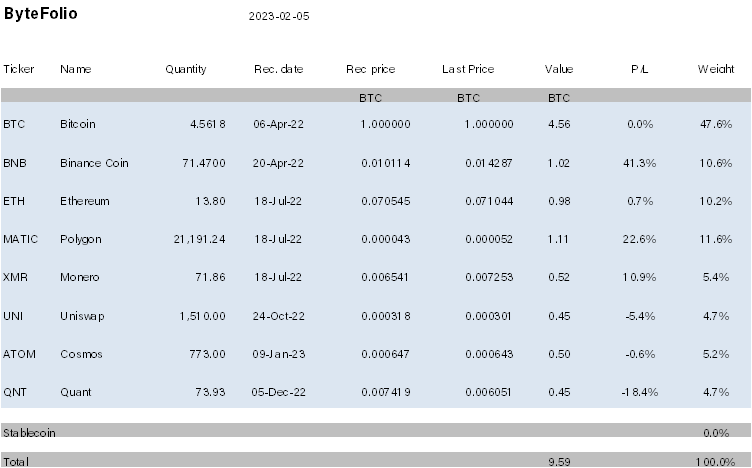
Task: Select the Uniswap name cell
Action: (82, 316)
